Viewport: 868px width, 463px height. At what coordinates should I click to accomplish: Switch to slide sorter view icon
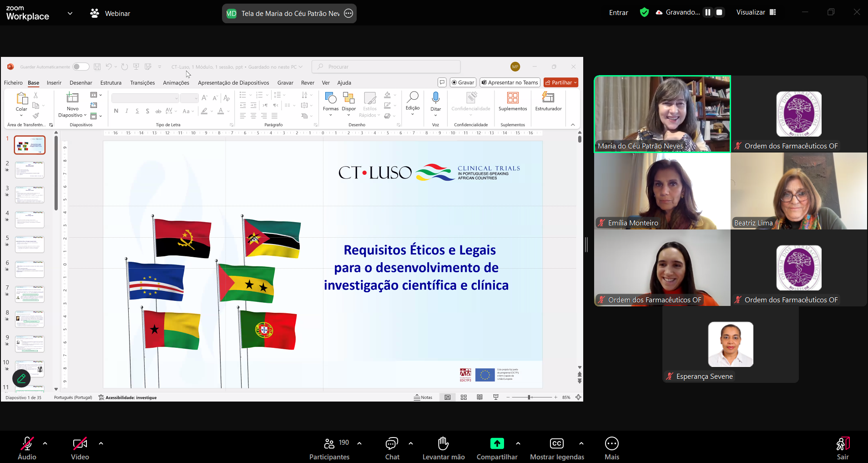[464, 397]
